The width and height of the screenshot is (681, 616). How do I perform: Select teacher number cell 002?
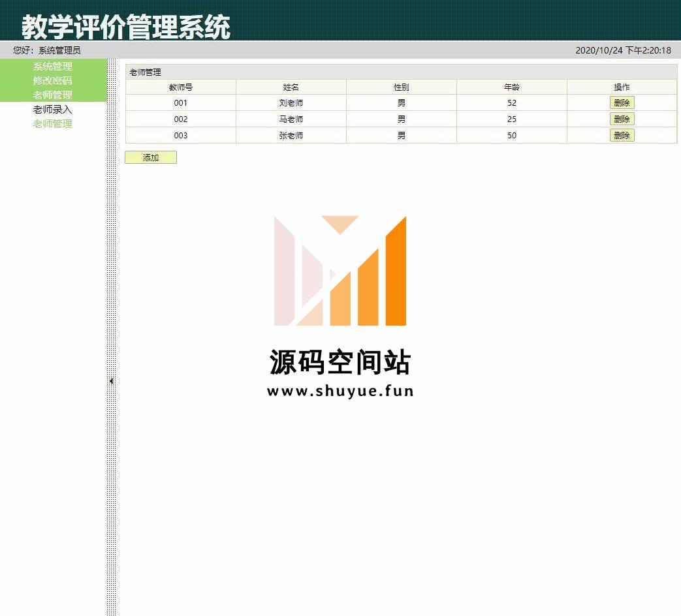click(x=181, y=119)
